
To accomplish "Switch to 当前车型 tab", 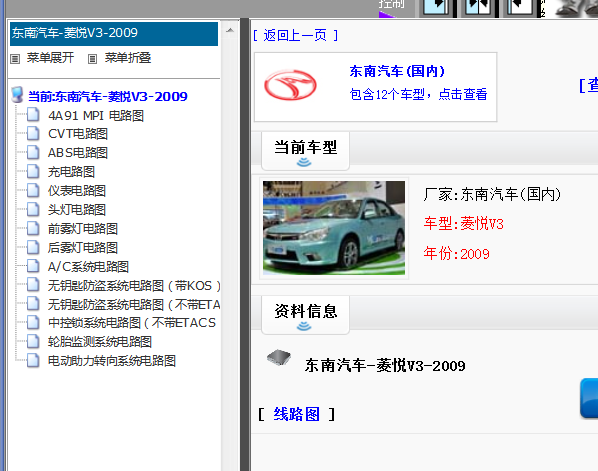I will click(305, 151).
